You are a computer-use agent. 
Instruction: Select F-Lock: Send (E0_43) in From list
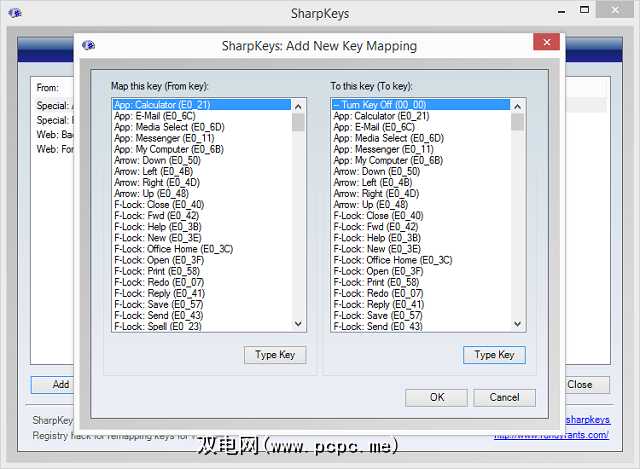coord(202,315)
